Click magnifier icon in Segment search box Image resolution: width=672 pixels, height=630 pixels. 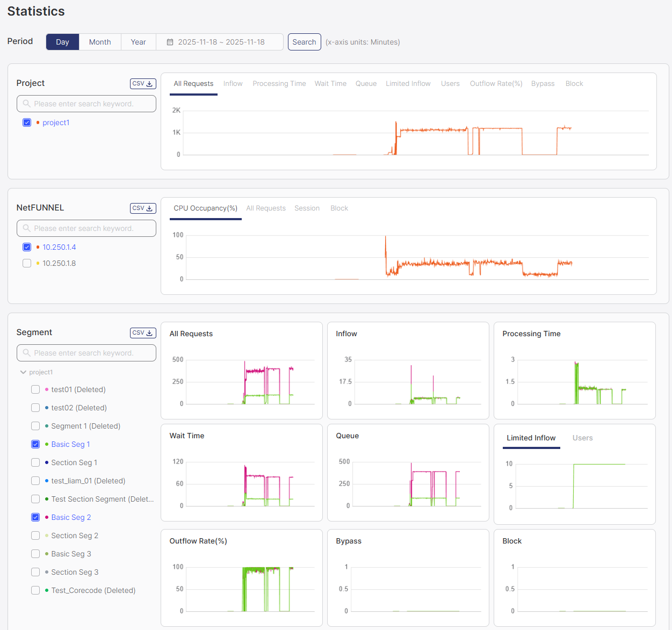[x=26, y=353]
